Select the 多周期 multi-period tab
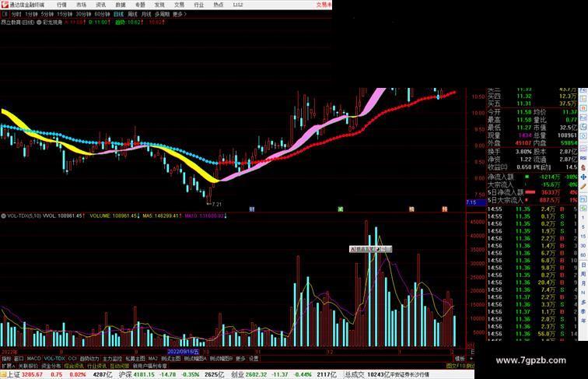This screenshot has height=379, width=588. pos(162,14)
